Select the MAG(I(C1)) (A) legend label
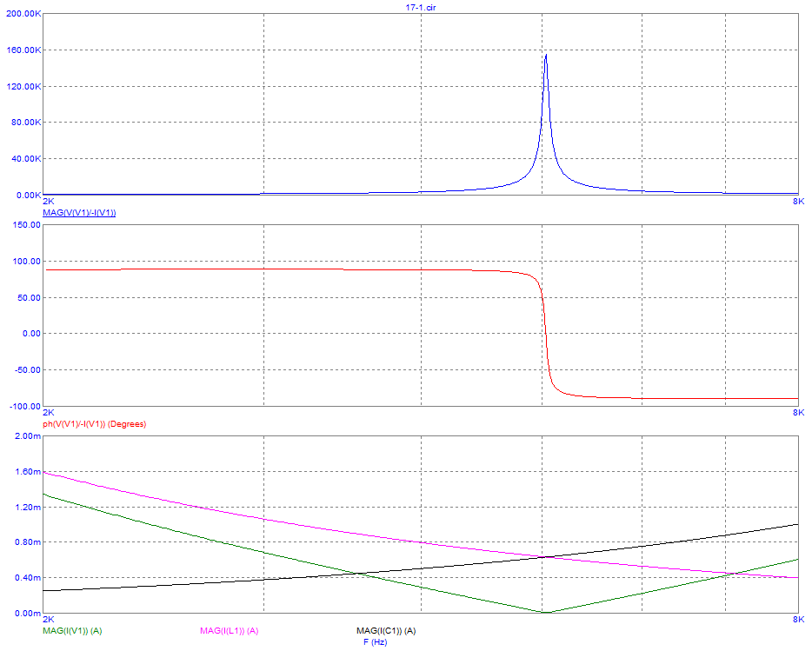The height and width of the screenshot is (651, 812). pyautogui.click(x=386, y=631)
